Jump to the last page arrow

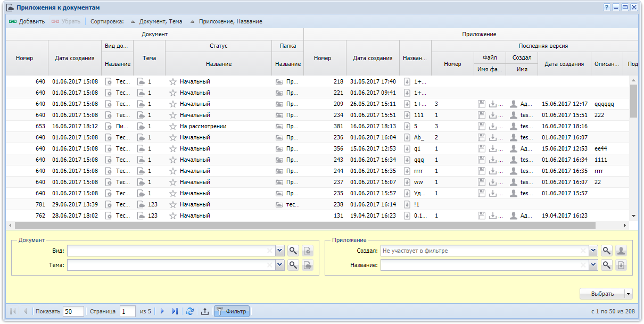tap(175, 311)
